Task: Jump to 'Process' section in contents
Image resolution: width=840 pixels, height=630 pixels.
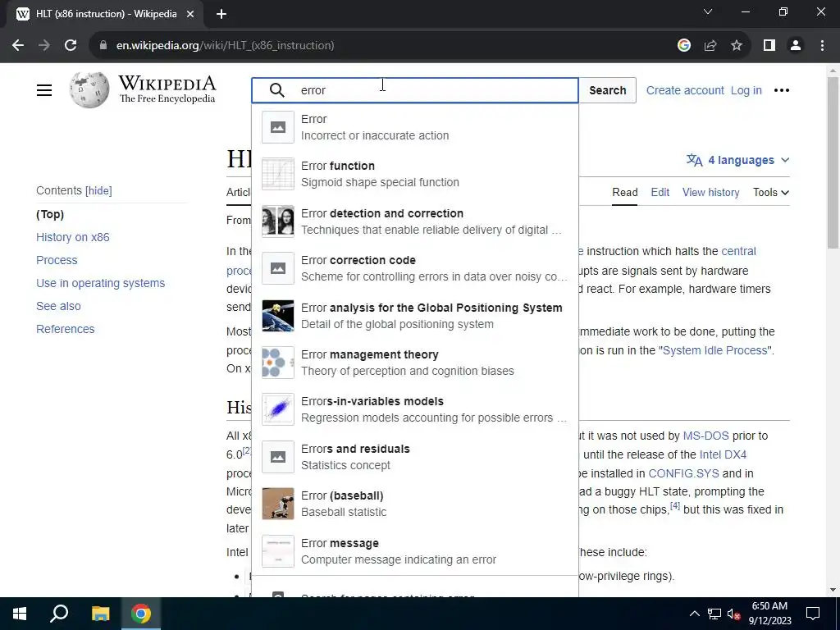Action: click(57, 260)
